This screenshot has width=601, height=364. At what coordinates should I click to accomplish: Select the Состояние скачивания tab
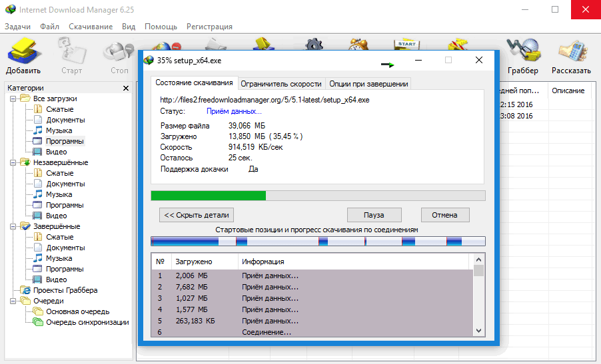point(194,83)
